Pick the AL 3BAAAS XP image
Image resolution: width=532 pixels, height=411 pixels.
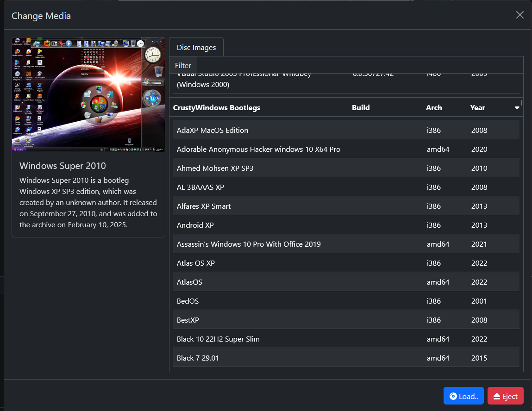346,187
